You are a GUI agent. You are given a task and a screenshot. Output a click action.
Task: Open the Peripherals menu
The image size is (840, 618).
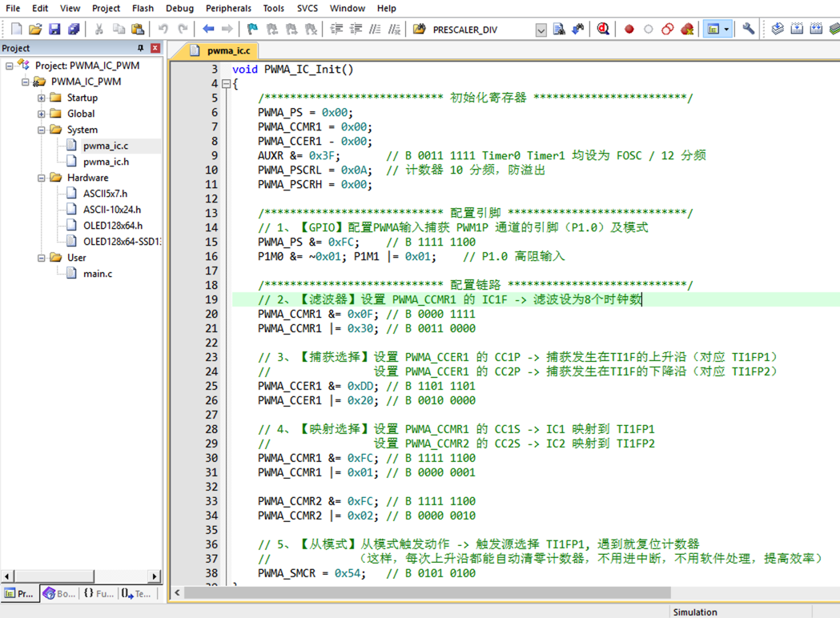point(228,8)
